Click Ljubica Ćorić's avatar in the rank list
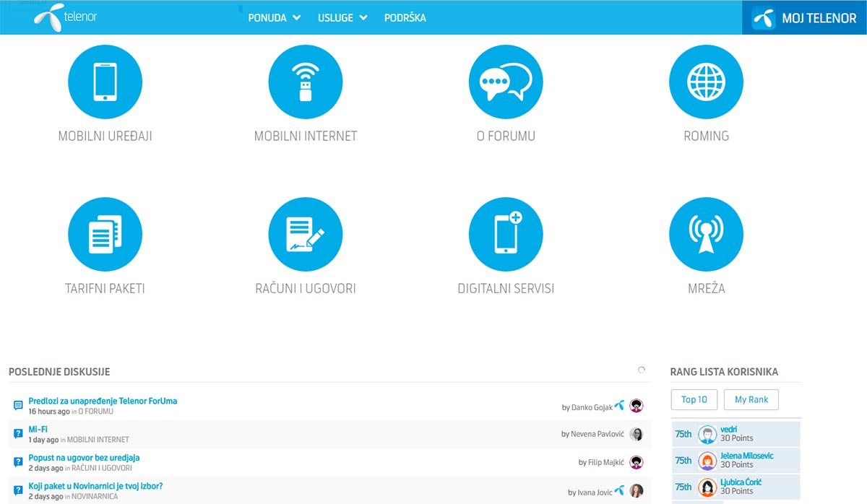867x504 pixels. click(x=707, y=487)
